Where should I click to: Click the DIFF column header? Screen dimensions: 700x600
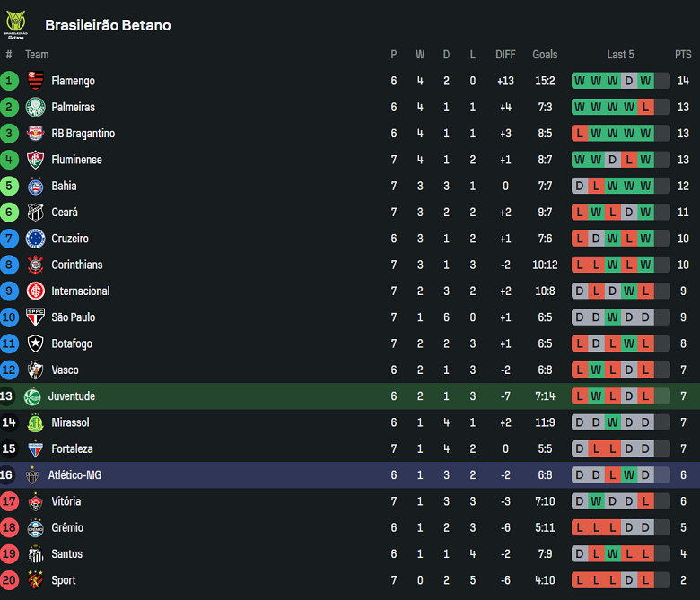pos(505,55)
